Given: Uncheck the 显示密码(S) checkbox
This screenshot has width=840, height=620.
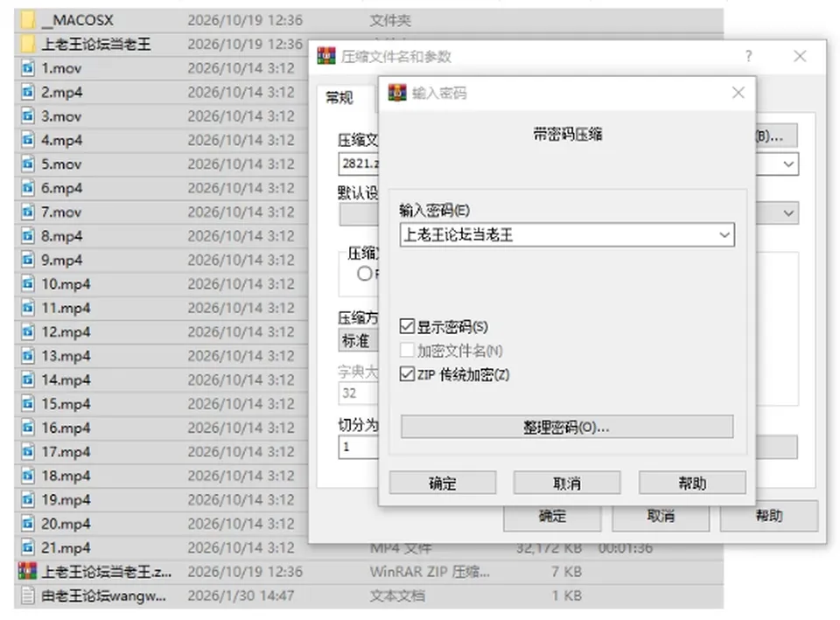Looking at the screenshot, I should tap(407, 326).
